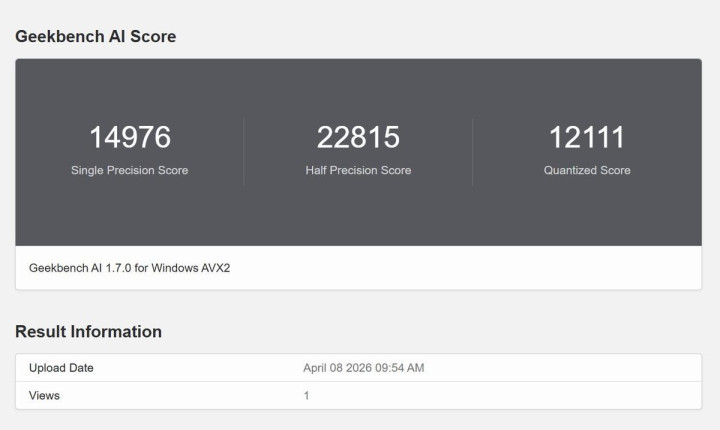
Task: Click AVX2 in the version line
Action: [x=217, y=268]
